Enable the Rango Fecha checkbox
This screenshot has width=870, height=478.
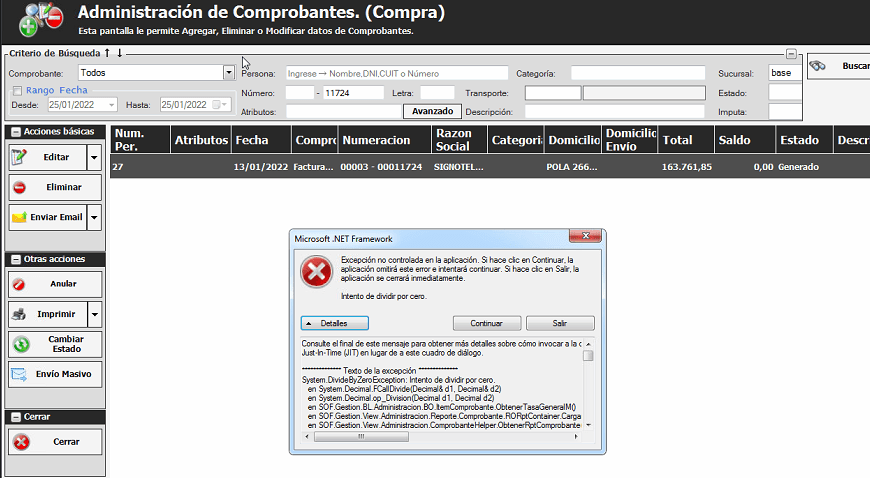15,90
